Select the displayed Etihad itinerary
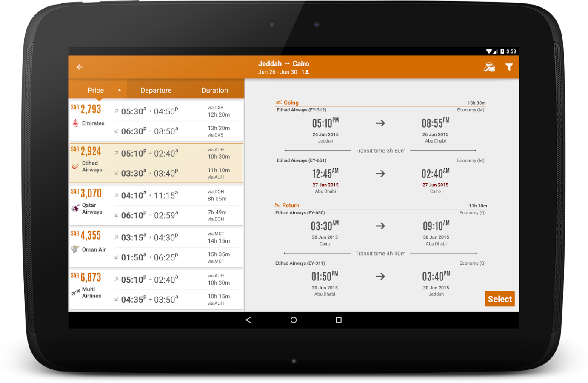The width and height of the screenshot is (588, 383). click(x=500, y=299)
